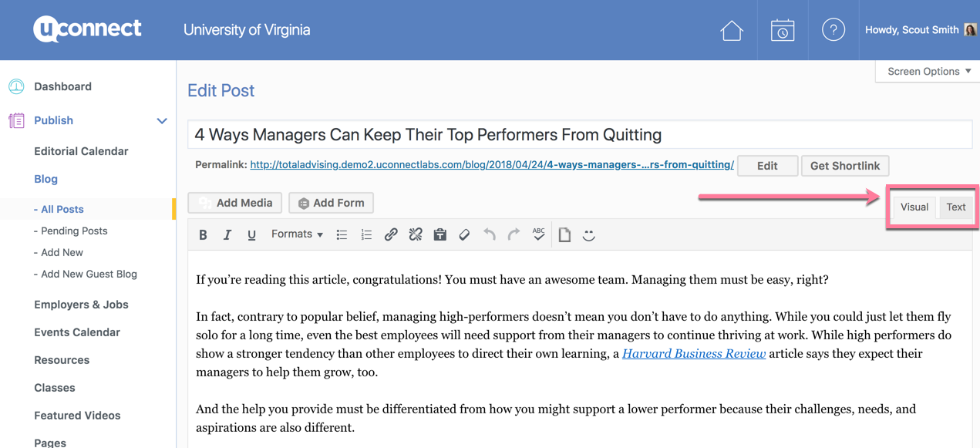Collapse the Publish sidebar section

point(162,120)
